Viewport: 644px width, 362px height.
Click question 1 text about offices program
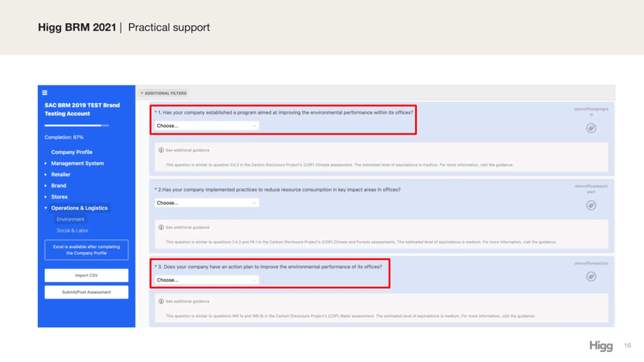click(x=284, y=113)
